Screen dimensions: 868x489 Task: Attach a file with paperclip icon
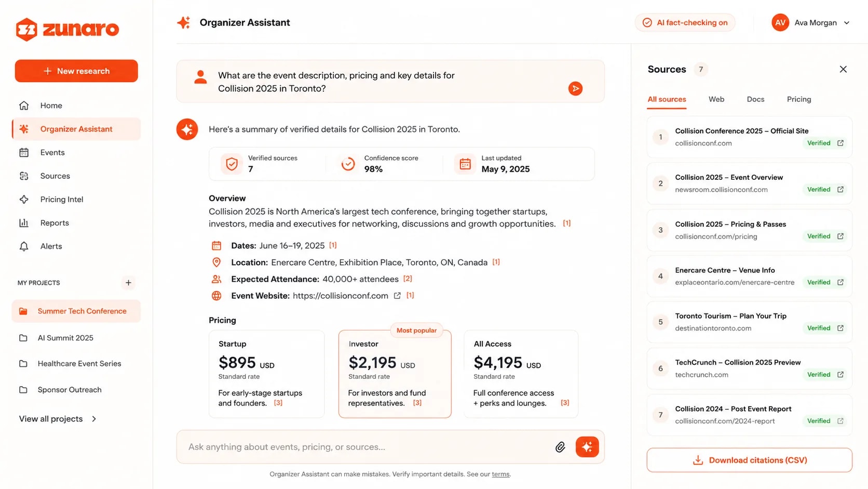(x=560, y=447)
